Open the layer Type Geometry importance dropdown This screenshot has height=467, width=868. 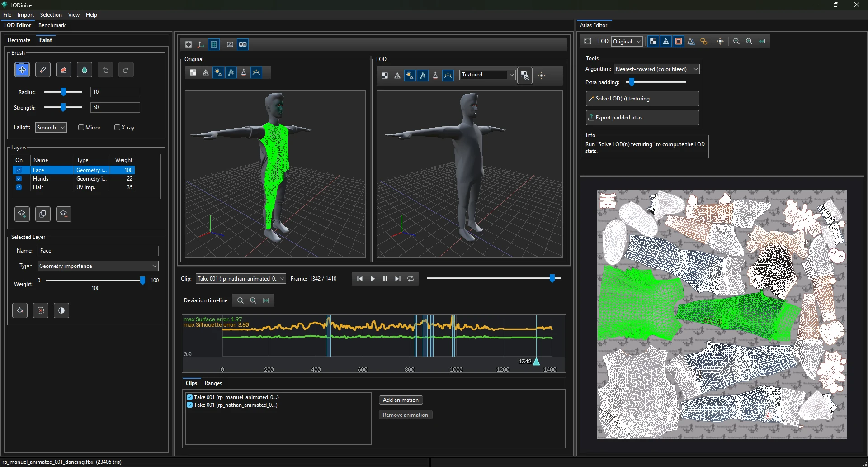[98, 266]
